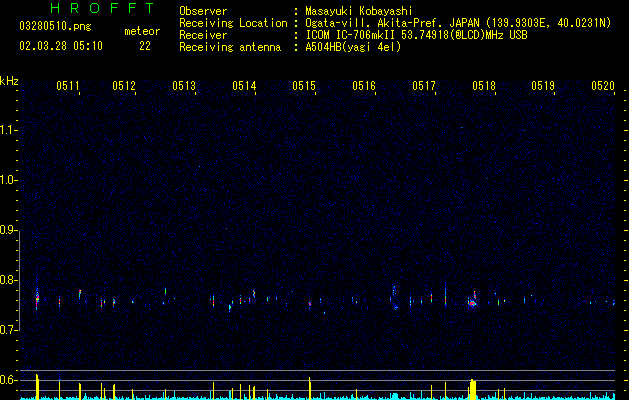Click the 0.7 kHz axis label

pyautogui.click(x=8, y=330)
